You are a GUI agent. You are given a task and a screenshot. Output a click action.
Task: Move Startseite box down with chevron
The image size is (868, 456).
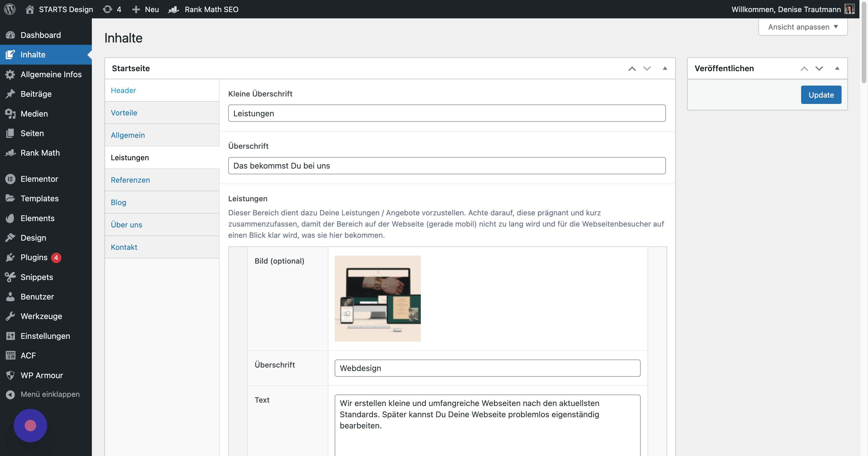(647, 68)
